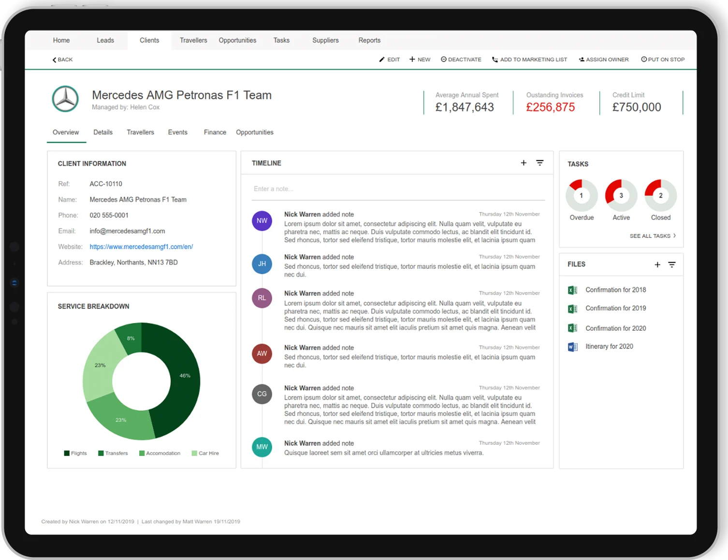
Task: Open the top Travellers menu
Action: (x=193, y=40)
